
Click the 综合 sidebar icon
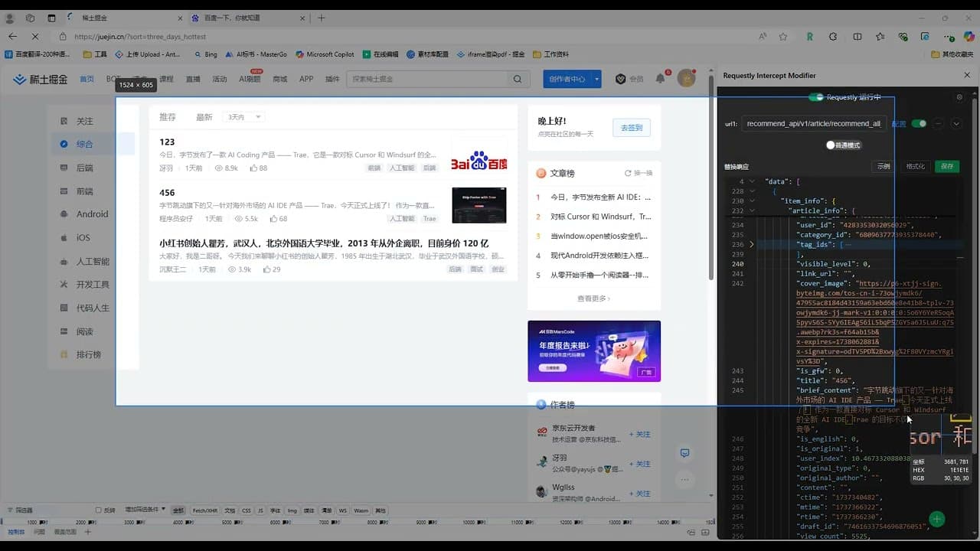(64, 144)
